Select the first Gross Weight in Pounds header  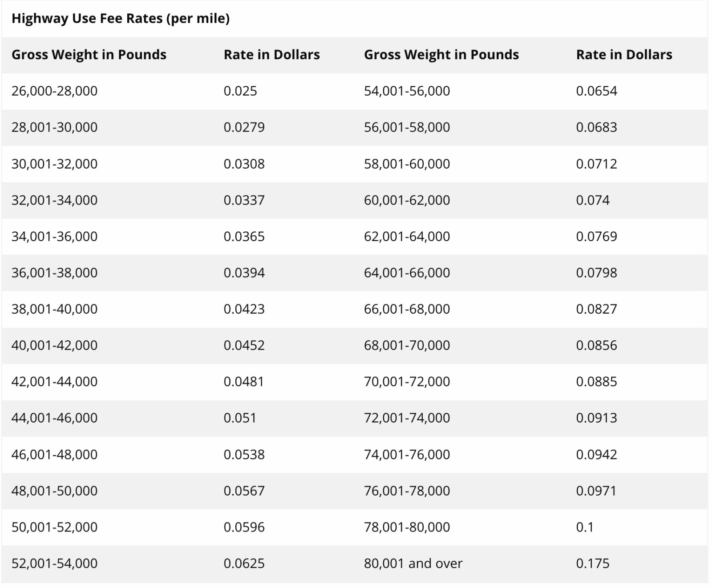(89, 55)
